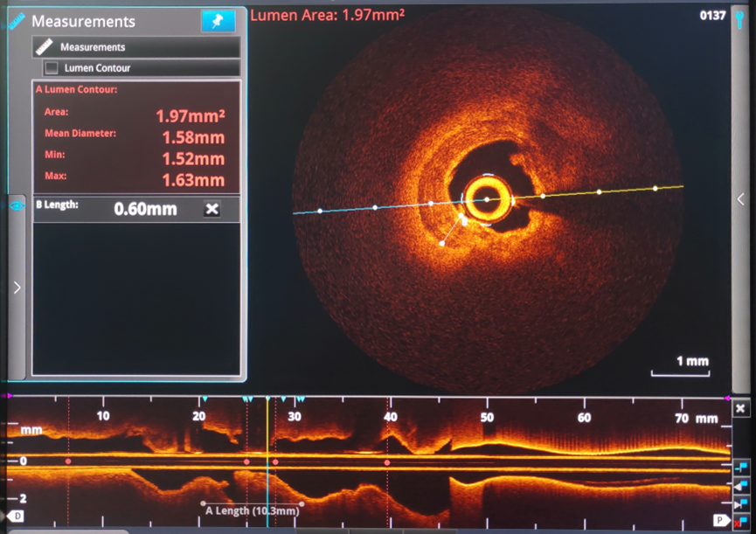Toggle the eye visibility icon on left tab
The height and width of the screenshot is (534, 756).
click(x=17, y=206)
